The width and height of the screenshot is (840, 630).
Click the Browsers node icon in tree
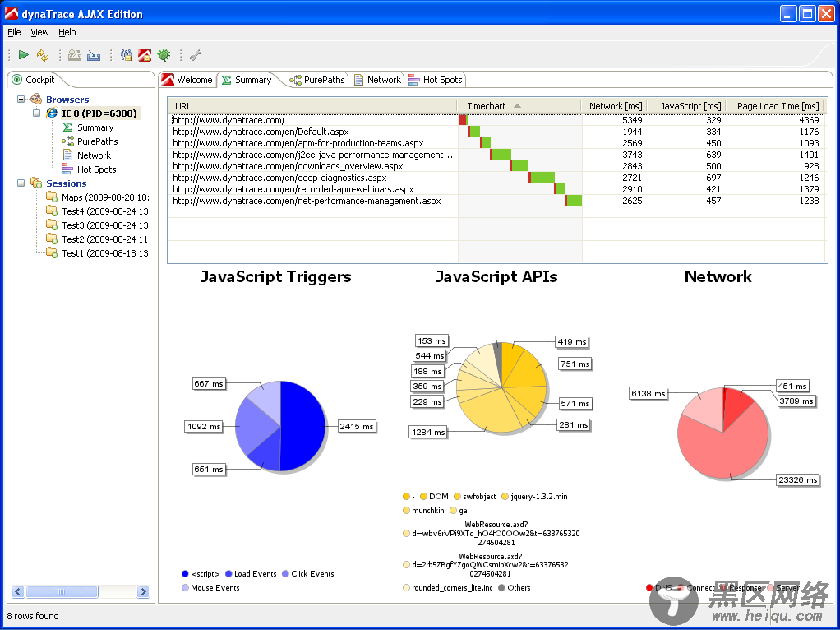tap(36, 100)
